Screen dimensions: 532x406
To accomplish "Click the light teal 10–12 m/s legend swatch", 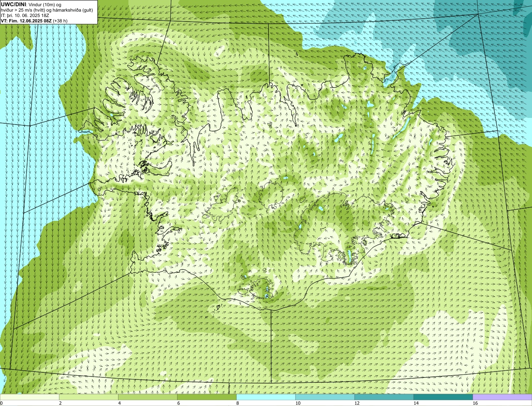I will pos(325,397).
